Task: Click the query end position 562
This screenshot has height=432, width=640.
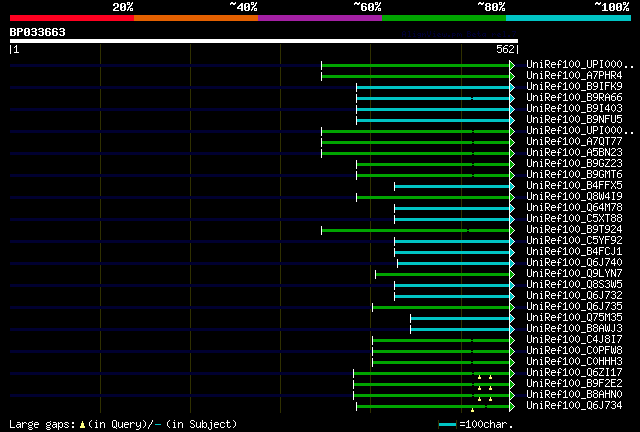Action: 505,49
